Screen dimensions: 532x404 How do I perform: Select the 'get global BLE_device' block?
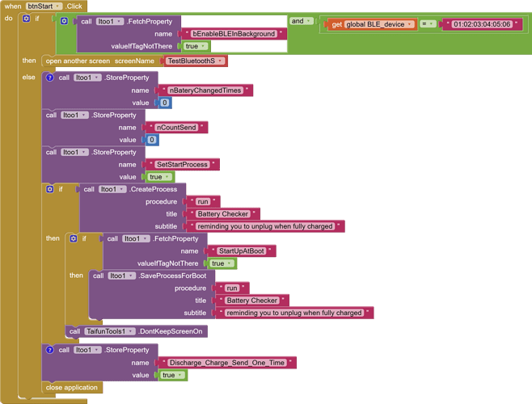click(371, 24)
